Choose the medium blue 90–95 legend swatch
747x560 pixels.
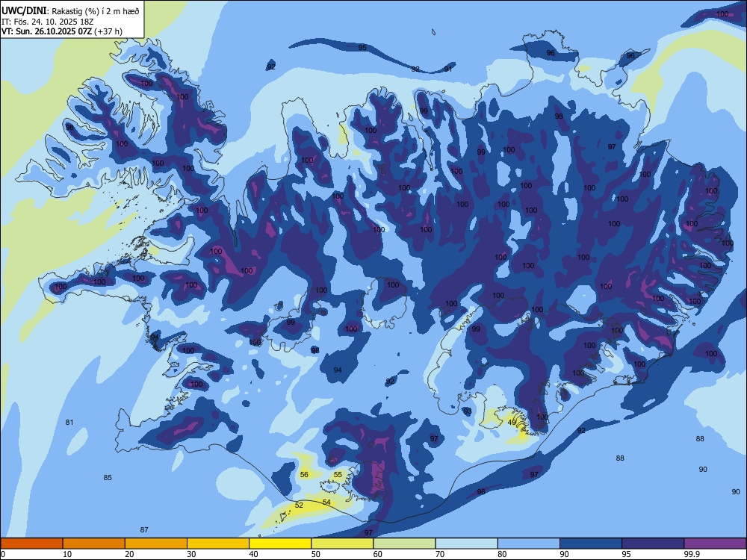(591, 544)
